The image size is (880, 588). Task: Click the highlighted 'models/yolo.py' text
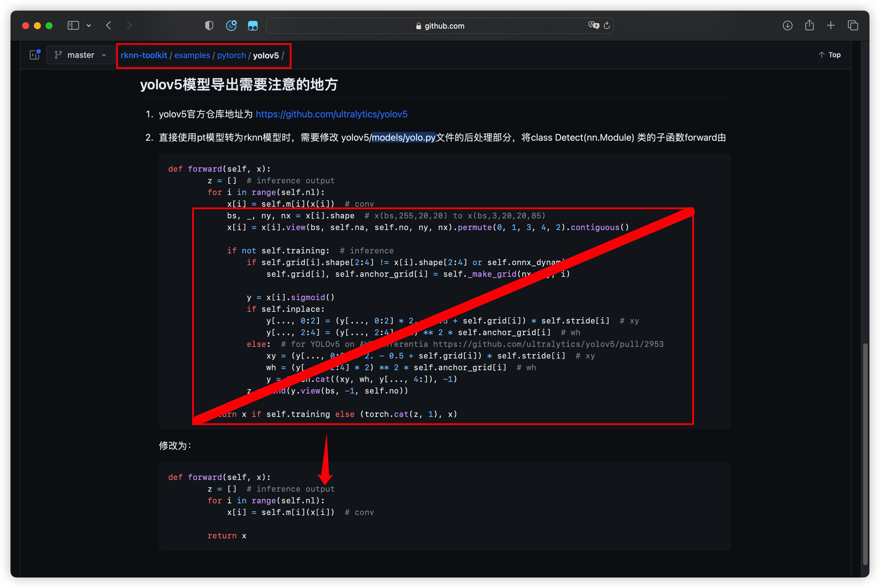pyautogui.click(x=404, y=138)
